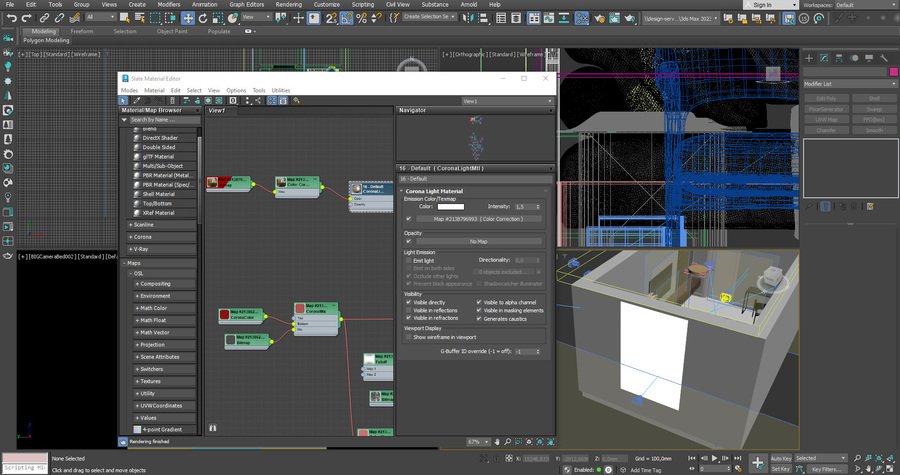Click the opacity No Map button
The image size is (900, 475).
coord(477,241)
